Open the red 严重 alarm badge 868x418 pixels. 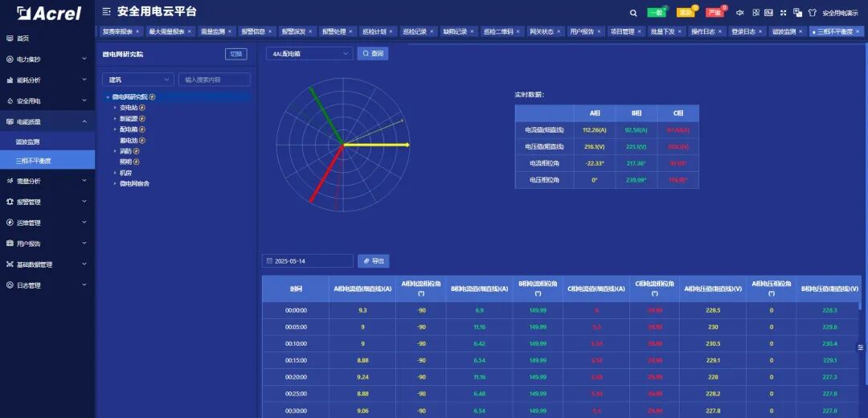coord(714,13)
